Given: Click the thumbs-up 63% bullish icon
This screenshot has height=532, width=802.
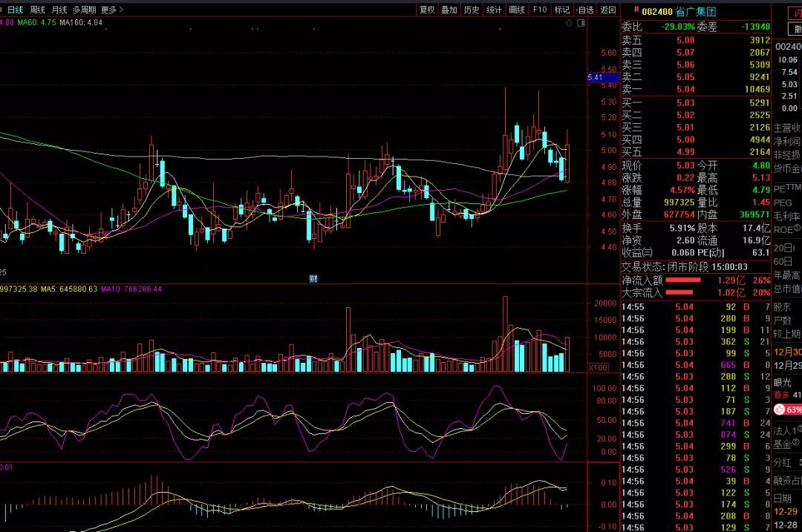Looking at the screenshot, I should point(779,410).
